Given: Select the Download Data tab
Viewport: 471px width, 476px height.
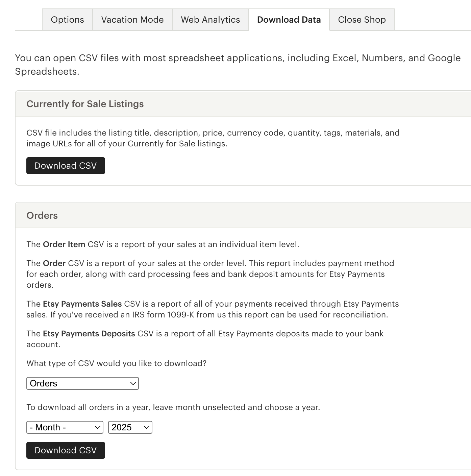Looking at the screenshot, I should tap(289, 20).
